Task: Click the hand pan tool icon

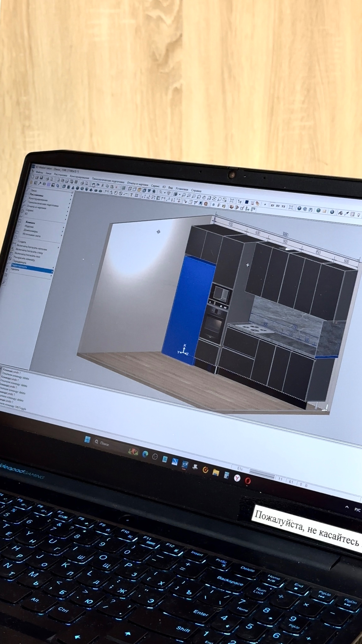Action: [204, 198]
